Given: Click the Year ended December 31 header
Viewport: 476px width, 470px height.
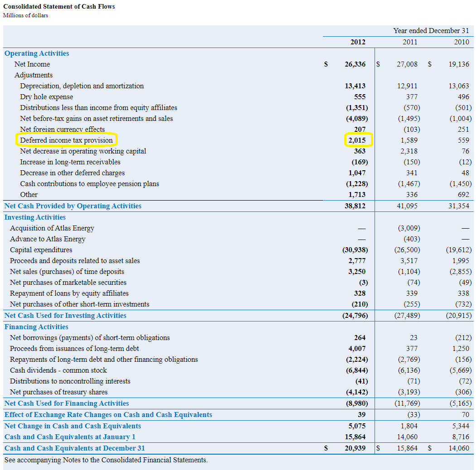Looking at the screenshot, I should click(431, 31).
